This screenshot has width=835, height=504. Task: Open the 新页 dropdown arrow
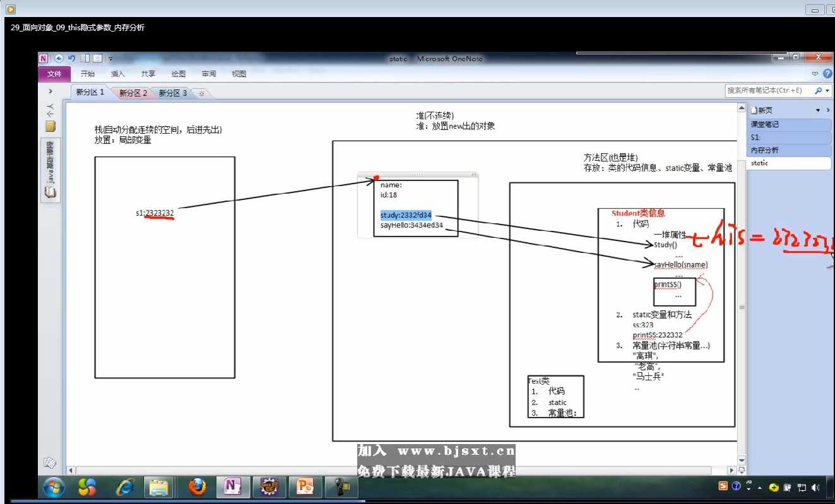pos(819,110)
